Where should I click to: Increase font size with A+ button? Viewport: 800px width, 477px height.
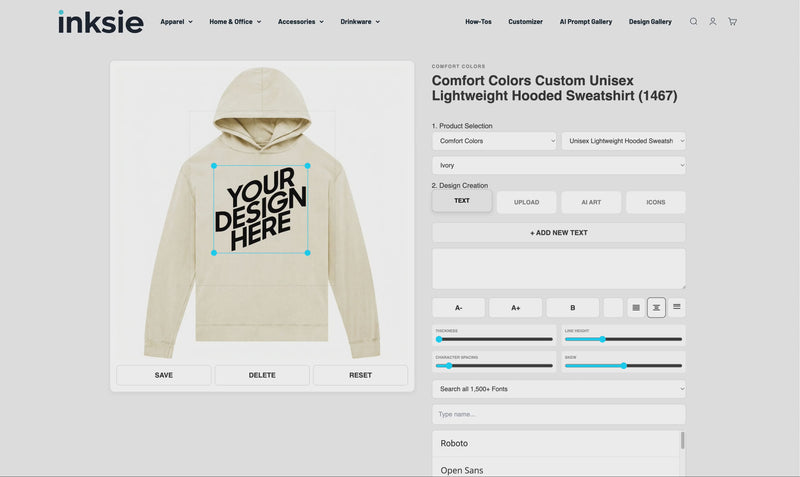tap(516, 308)
